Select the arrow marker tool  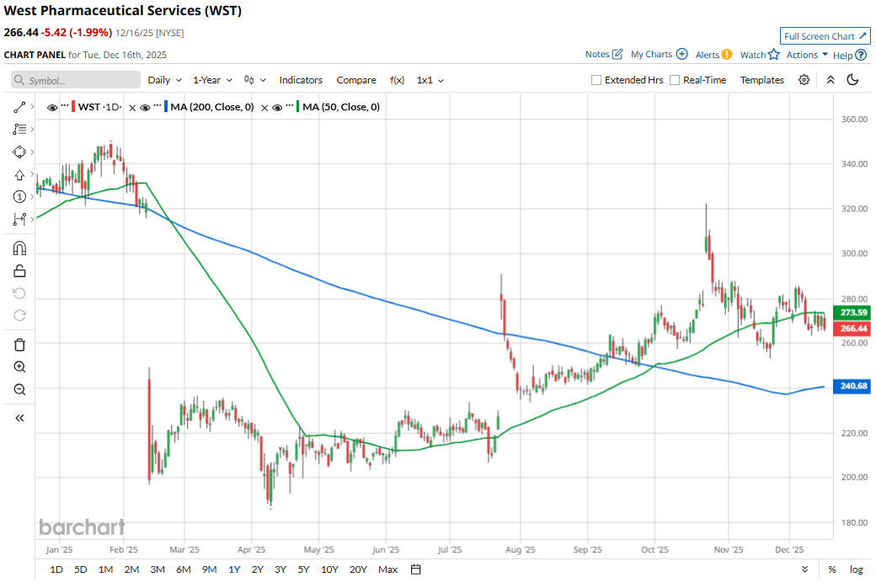click(x=19, y=175)
